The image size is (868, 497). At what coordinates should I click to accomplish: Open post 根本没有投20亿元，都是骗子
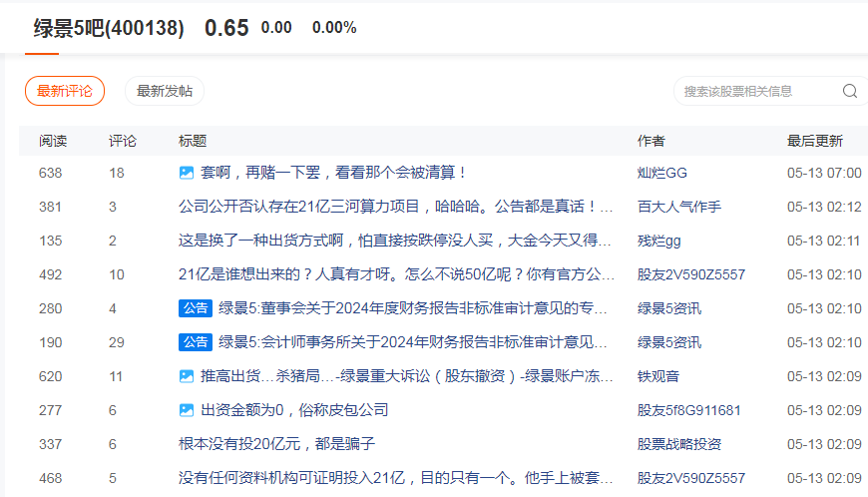(x=276, y=444)
